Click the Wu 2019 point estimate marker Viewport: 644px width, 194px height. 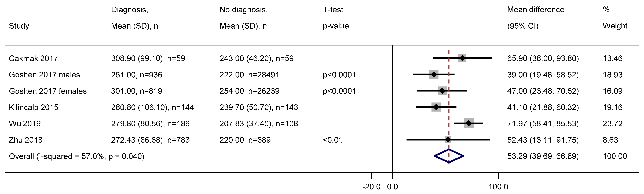click(x=469, y=123)
